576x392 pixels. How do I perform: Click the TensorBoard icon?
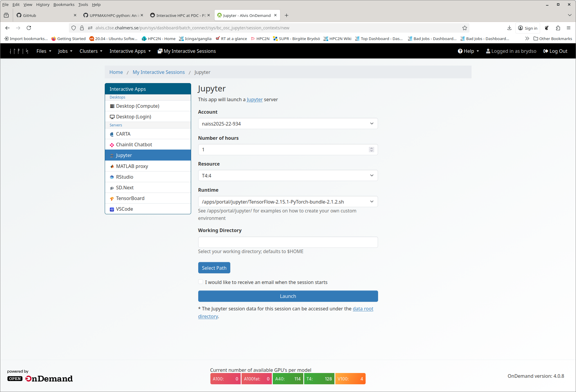112,199
